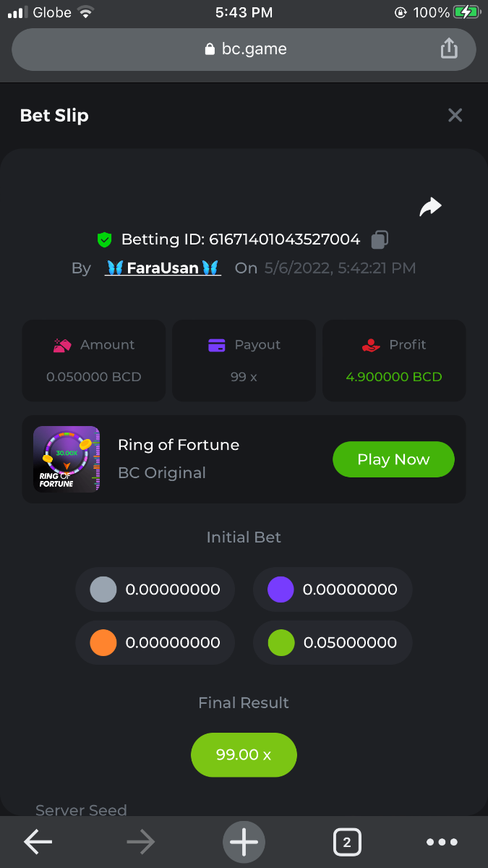Open FaraUsan's user profile link
The height and width of the screenshot is (868, 488).
coord(162,268)
